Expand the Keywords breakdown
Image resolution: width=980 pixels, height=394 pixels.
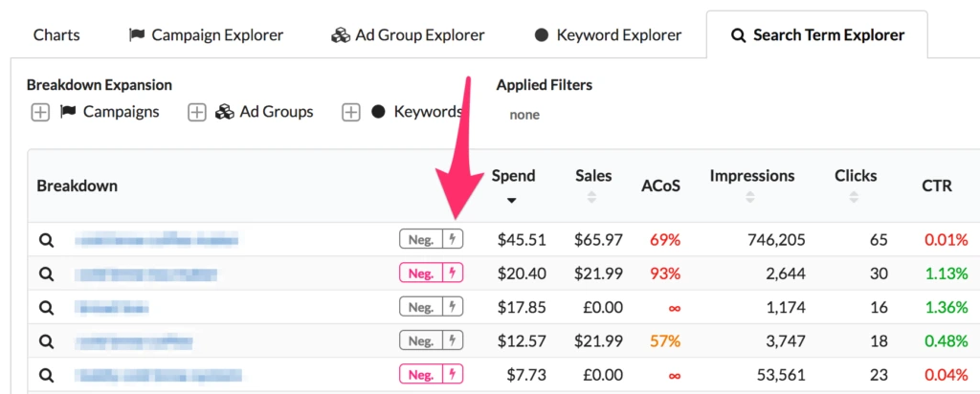point(351,112)
